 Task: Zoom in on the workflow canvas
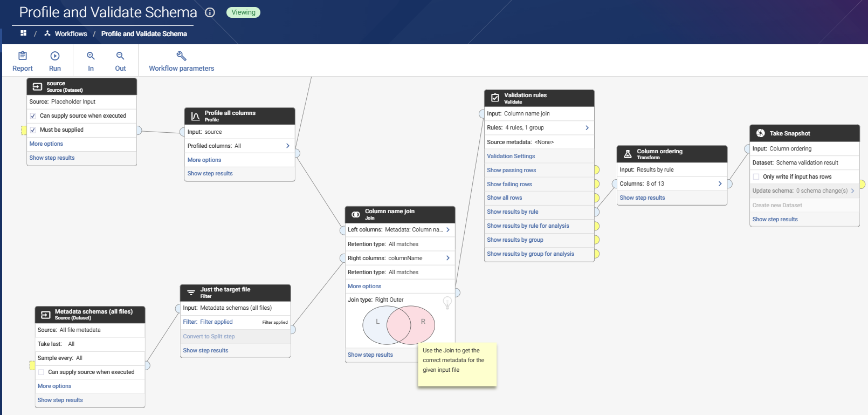pyautogui.click(x=91, y=56)
